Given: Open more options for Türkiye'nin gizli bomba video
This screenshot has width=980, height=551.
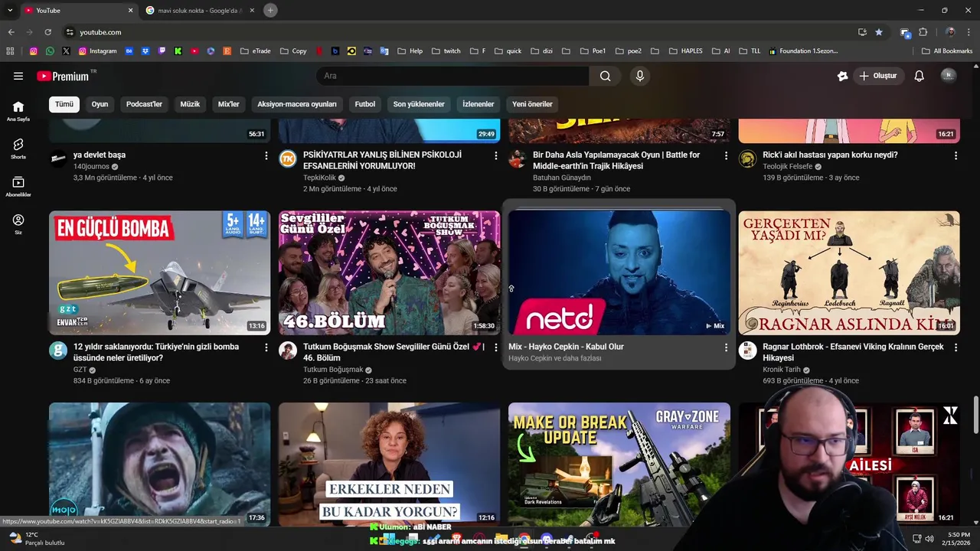Looking at the screenshot, I should tap(266, 347).
